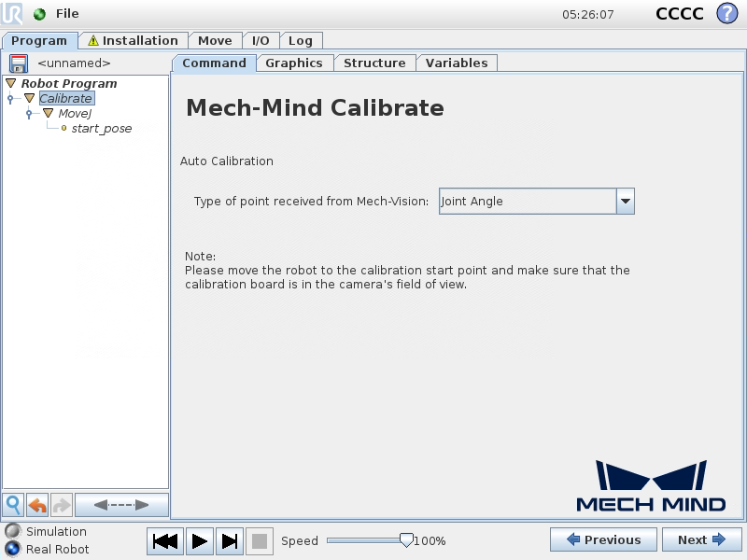Step forward through the program
The width and height of the screenshot is (747, 560).
click(227, 539)
